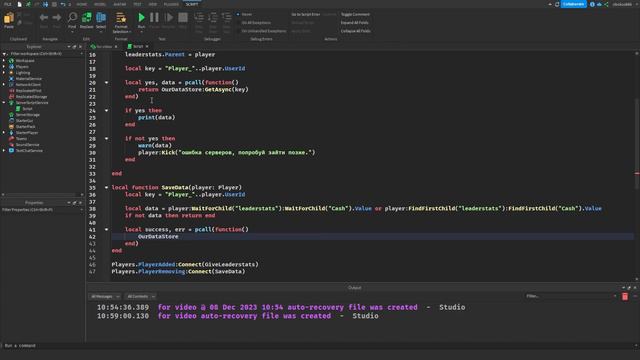Click the Collaborate button
The height and width of the screenshot is (360, 640).
[x=573, y=4]
